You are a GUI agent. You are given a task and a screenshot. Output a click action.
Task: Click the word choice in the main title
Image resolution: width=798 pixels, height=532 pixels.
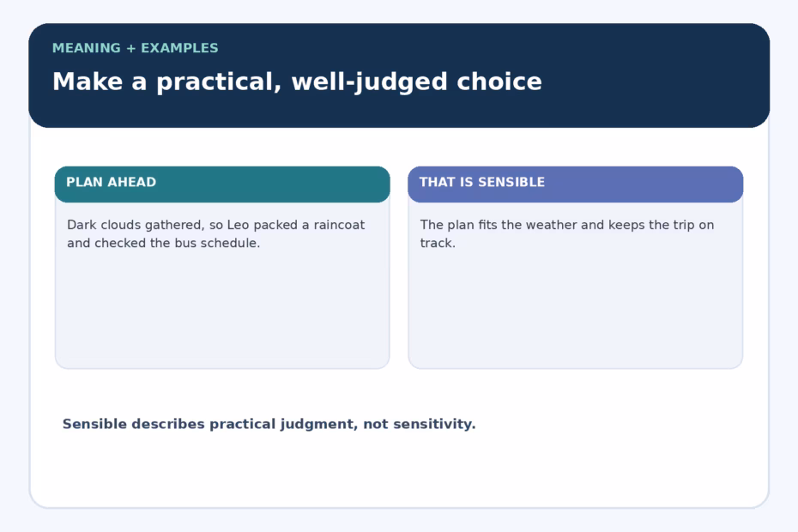pos(499,82)
